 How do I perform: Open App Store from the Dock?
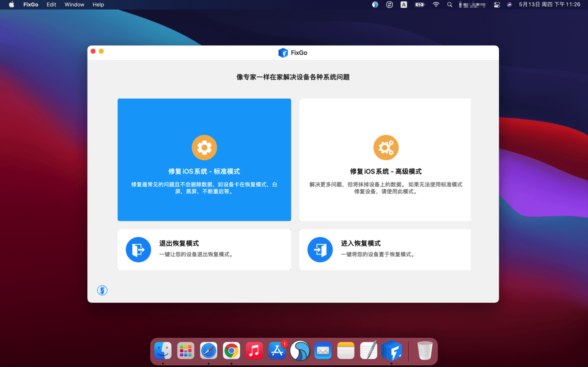pyautogui.click(x=277, y=351)
